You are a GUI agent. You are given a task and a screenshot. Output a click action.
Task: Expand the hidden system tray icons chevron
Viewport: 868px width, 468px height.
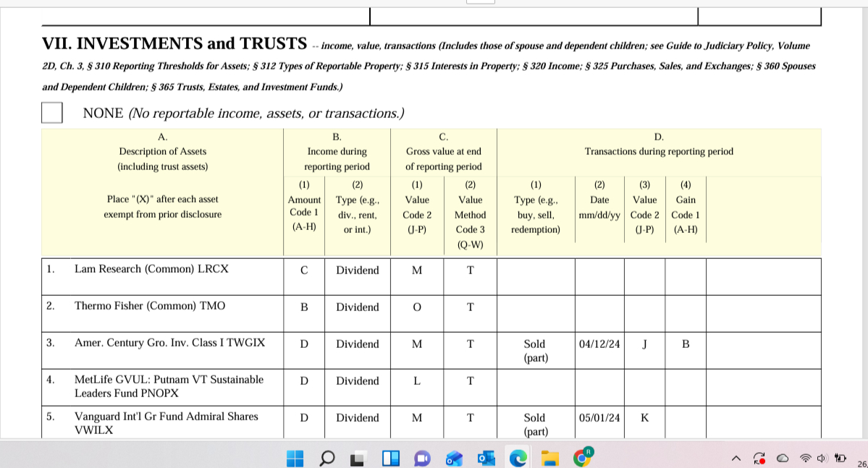tap(736, 459)
